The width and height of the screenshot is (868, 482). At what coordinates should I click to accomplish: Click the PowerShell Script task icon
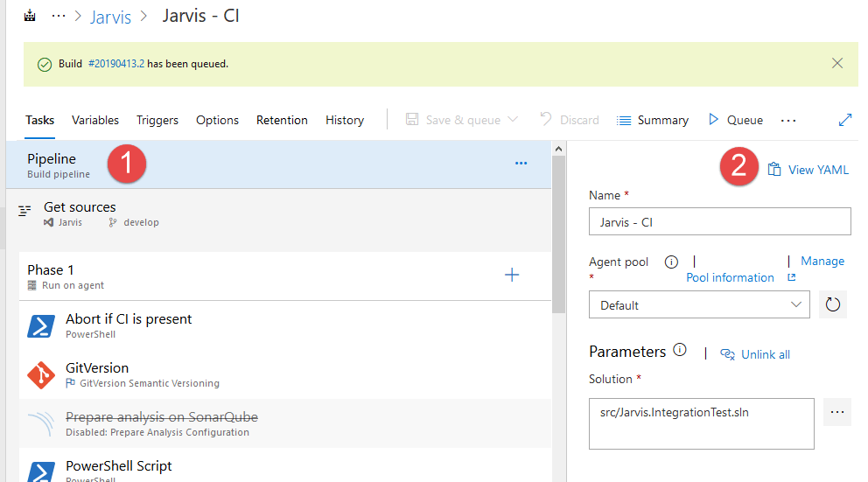coord(41,472)
